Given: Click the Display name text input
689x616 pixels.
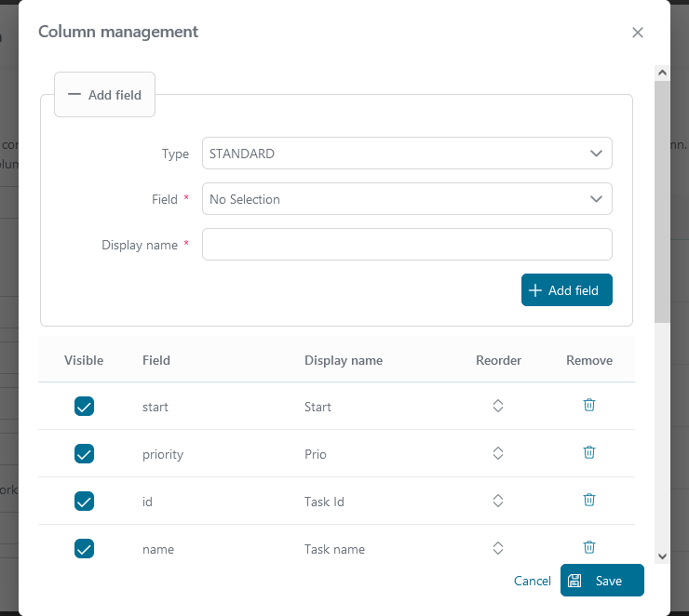Looking at the screenshot, I should coord(407,245).
